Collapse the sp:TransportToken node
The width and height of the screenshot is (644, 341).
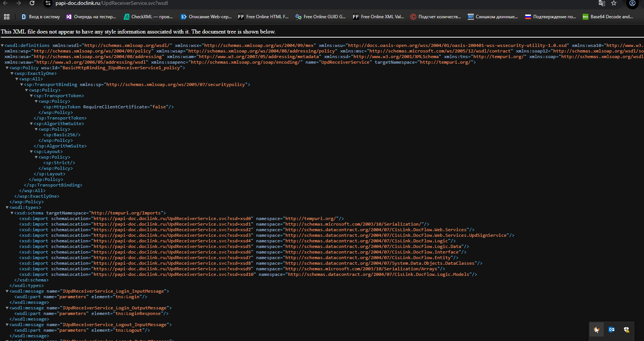pos(31,96)
